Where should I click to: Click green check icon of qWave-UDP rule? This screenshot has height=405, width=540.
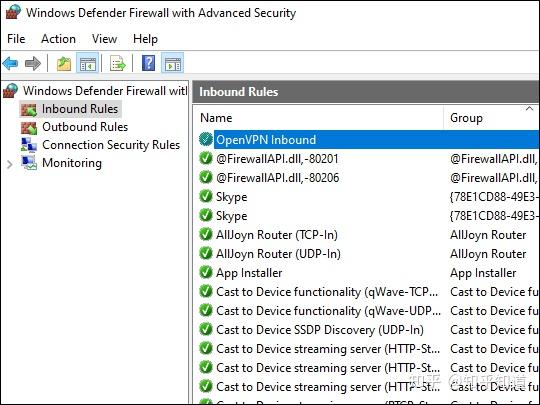click(206, 311)
